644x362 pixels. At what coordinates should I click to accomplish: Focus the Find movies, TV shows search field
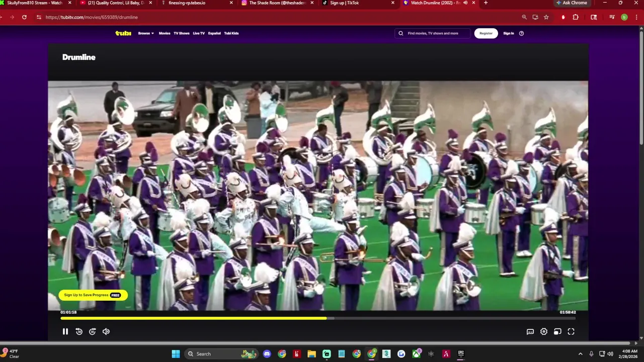(433, 33)
